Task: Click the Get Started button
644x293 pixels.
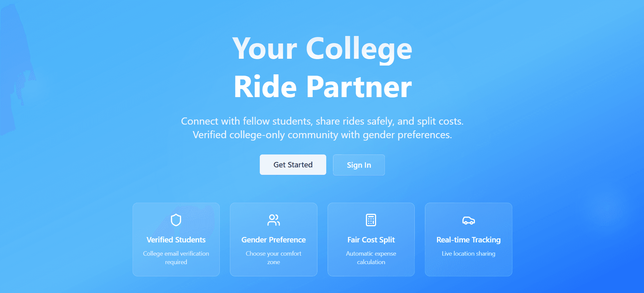Action: tap(293, 165)
